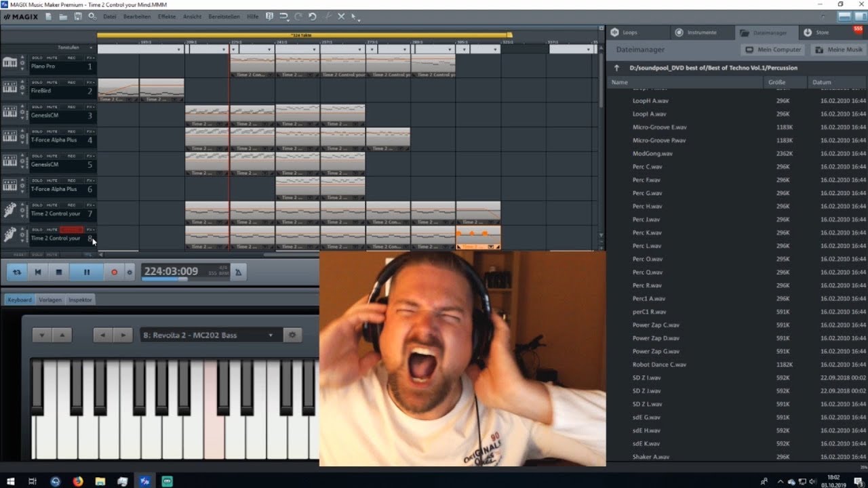Open the FX menu on FireBird track
The width and height of the screenshot is (868, 488).
pos(90,83)
